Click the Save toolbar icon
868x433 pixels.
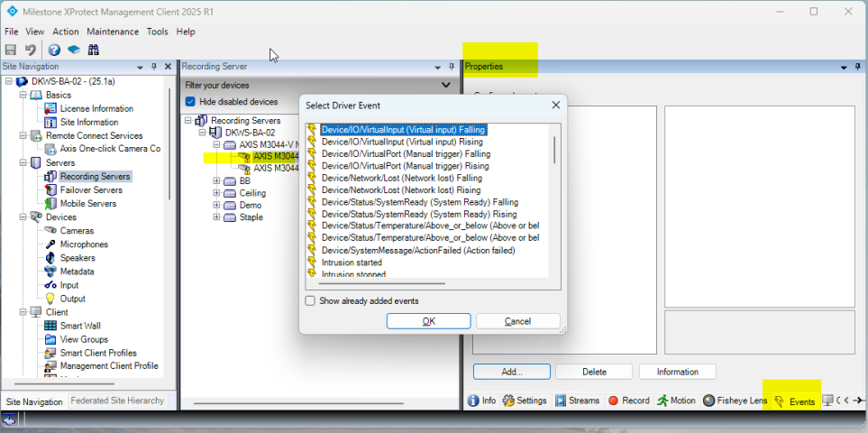11,50
